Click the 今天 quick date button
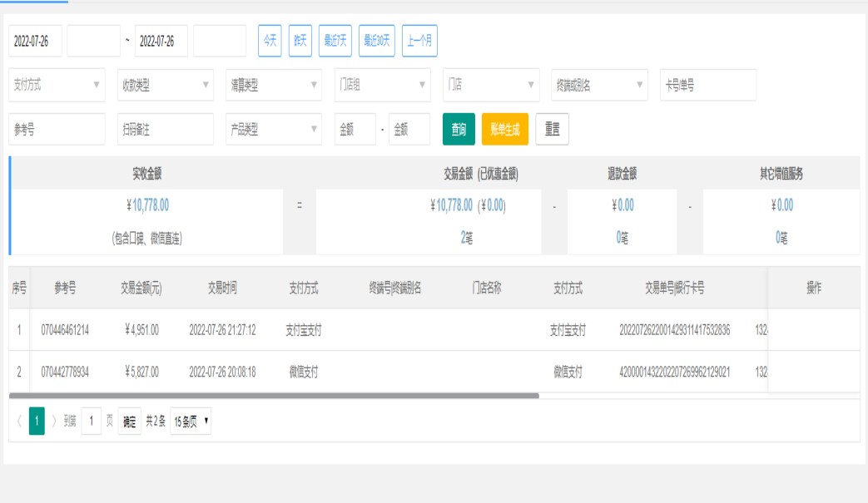The width and height of the screenshot is (868, 503). tap(270, 41)
